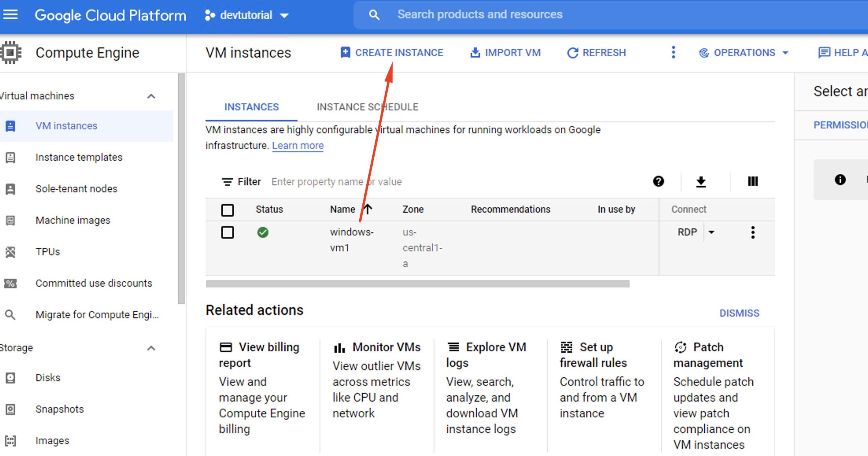Select VM instances in sidebar
Screen dimensions: 868x456
click(87, 126)
